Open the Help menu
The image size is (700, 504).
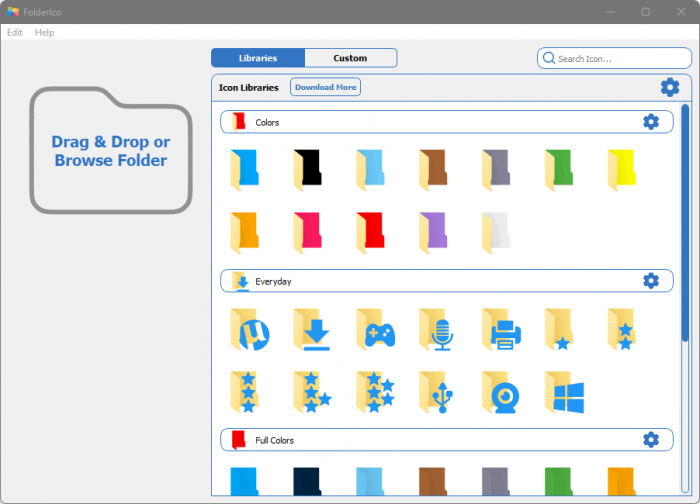(x=44, y=33)
